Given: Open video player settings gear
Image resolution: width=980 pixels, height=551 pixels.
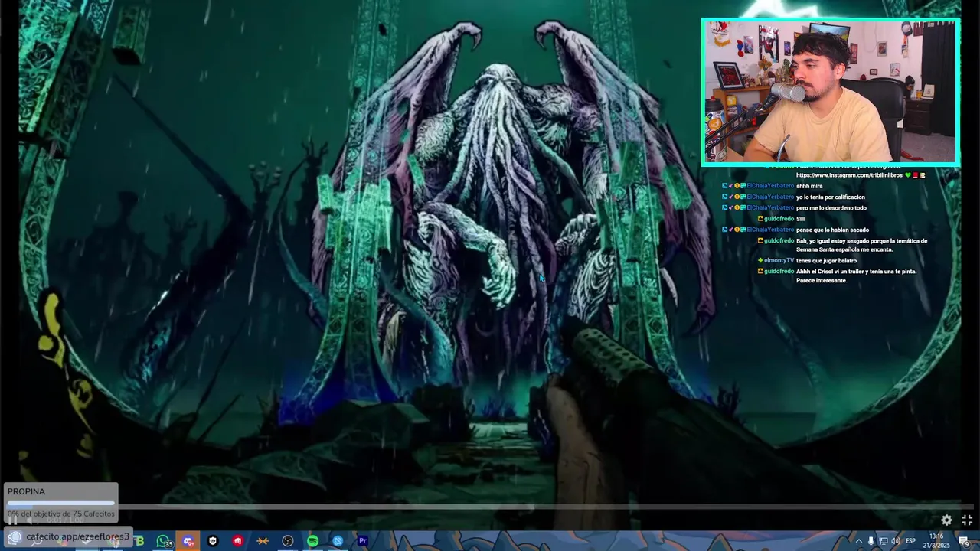Looking at the screenshot, I should pyautogui.click(x=946, y=520).
